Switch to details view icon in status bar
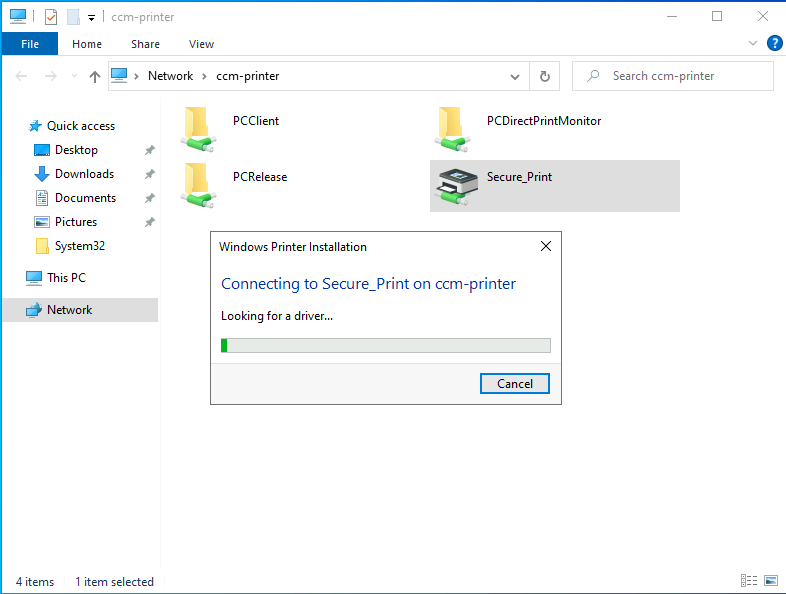 point(749,580)
